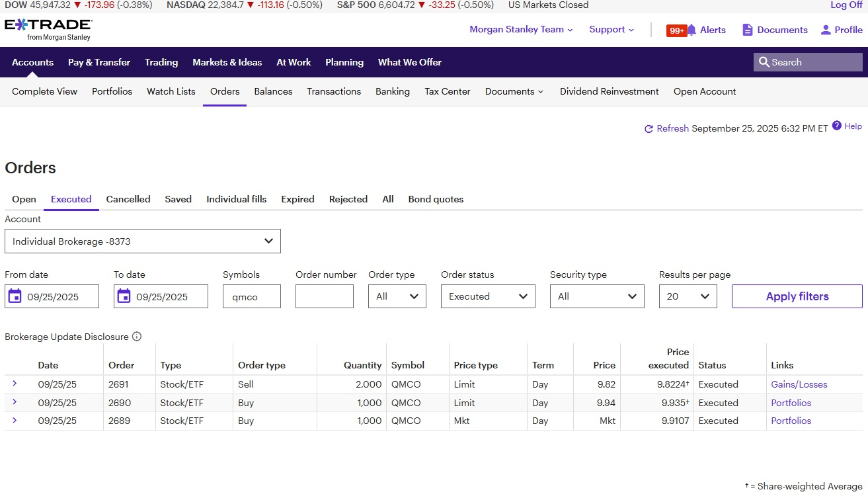
Task: Expand order 2689 row details
Action: tap(15, 421)
